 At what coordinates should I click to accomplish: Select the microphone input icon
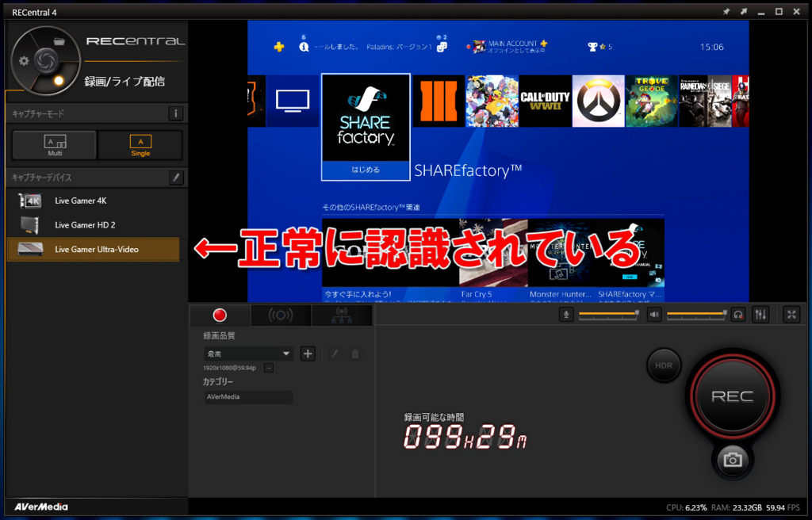click(x=566, y=314)
